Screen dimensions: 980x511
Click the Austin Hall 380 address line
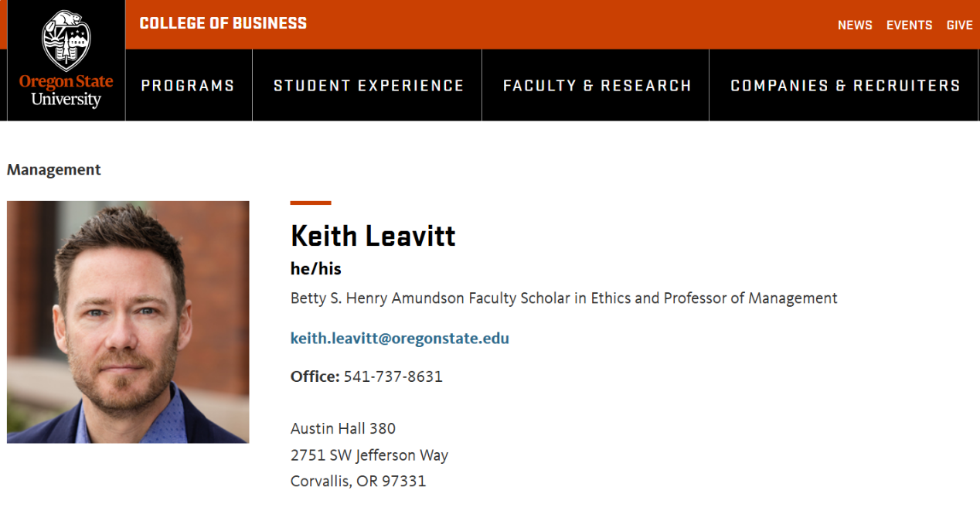point(343,428)
